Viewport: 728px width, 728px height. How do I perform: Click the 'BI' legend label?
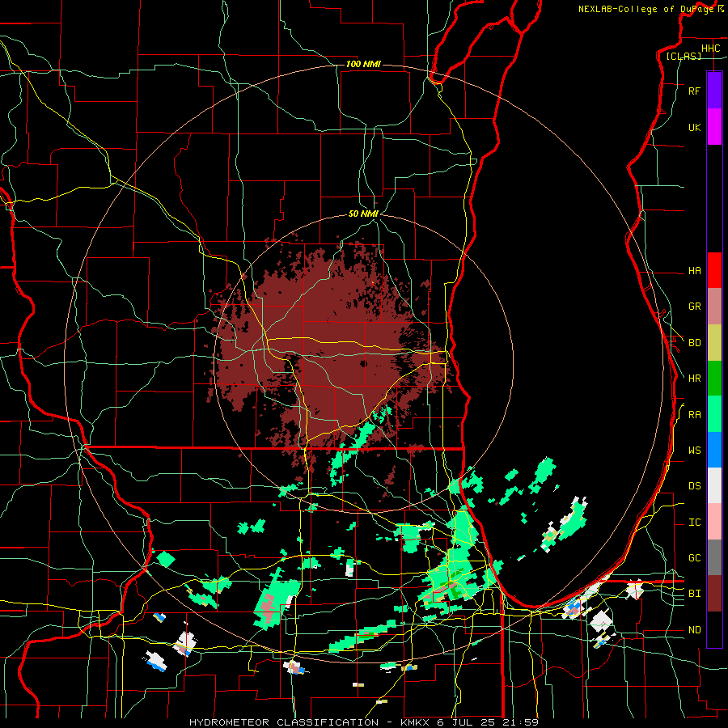[694, 594]
